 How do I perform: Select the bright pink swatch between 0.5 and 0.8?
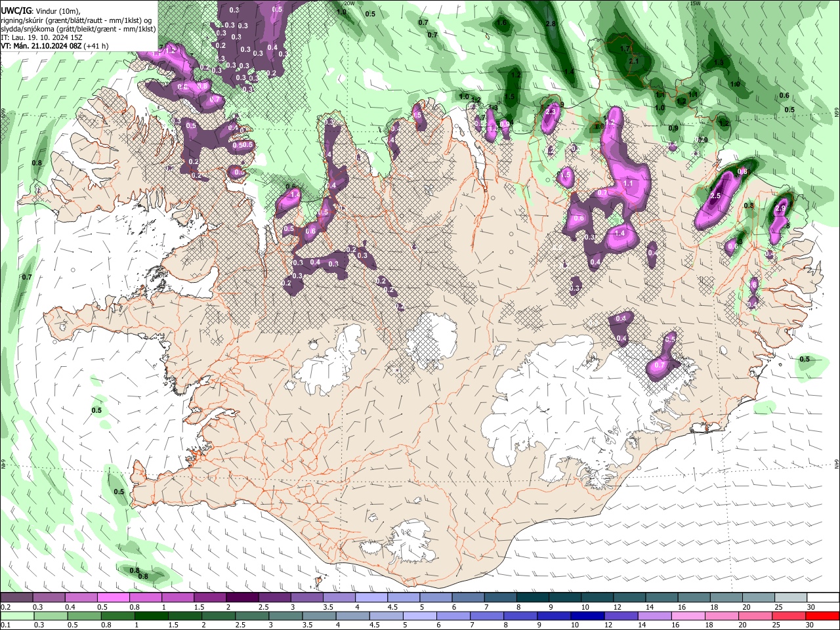[x=113, y=598]
